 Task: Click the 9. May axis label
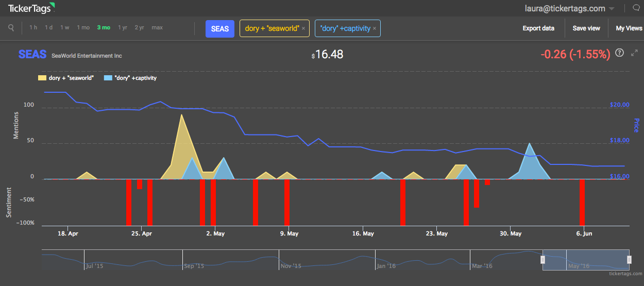(289, 233)
